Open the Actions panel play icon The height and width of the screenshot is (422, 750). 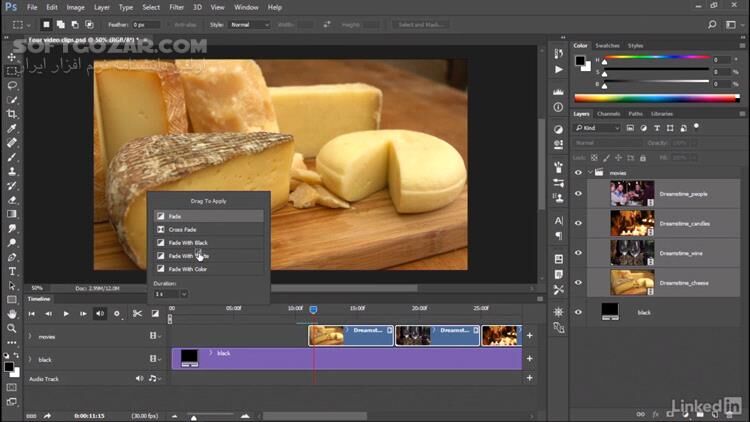tap(558, 69)
